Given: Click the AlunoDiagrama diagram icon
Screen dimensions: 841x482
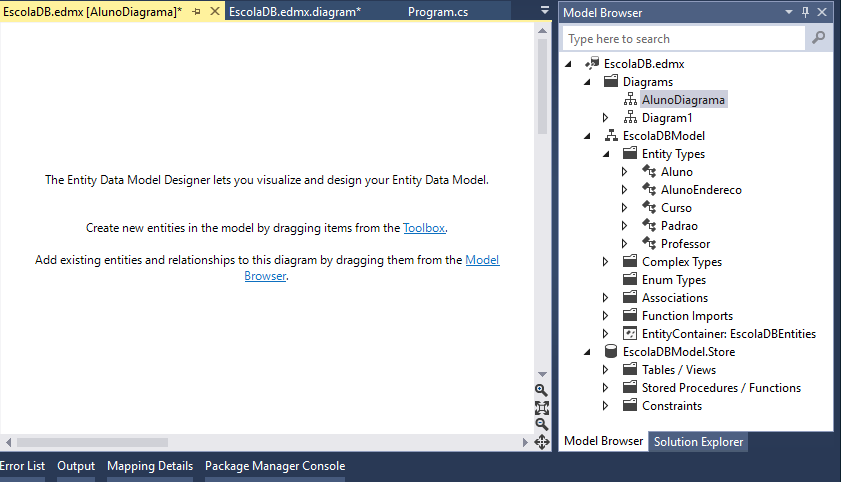Looking at the screenshot, I should click(630, 99).
